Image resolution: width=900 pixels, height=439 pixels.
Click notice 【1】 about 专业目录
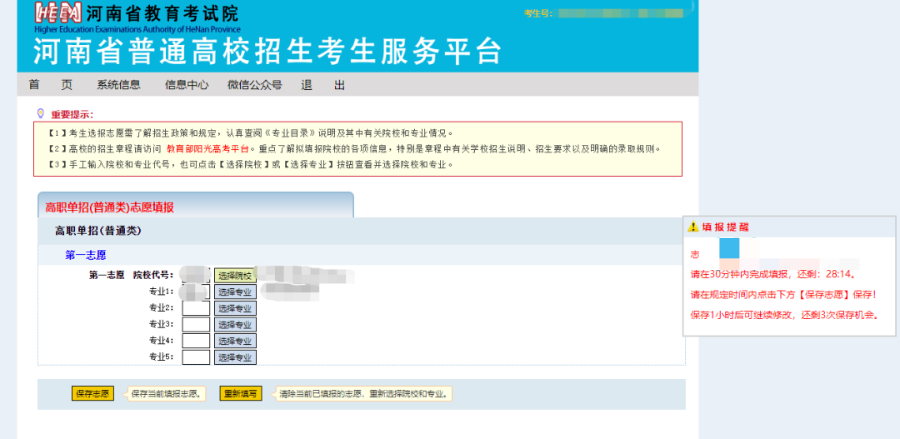(x=250, y=132)
